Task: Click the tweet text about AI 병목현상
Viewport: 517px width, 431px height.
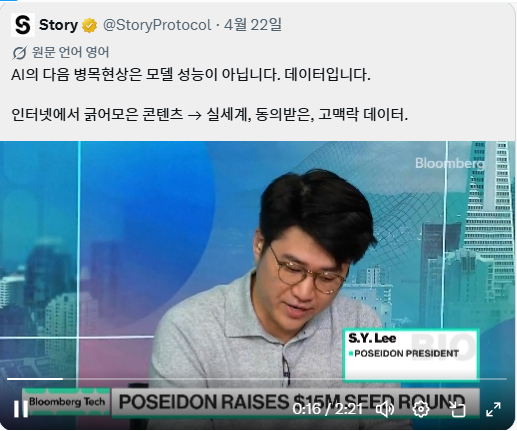Action: [x=191, y=75]
